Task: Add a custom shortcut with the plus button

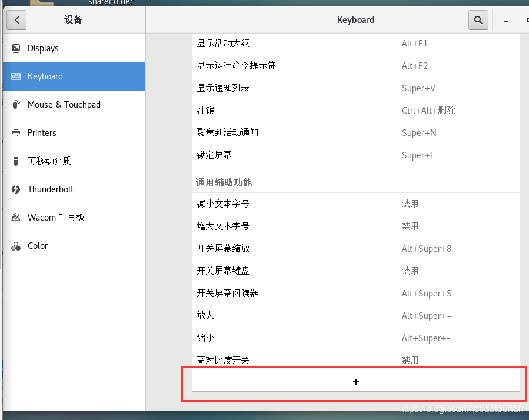Action: 356,382
